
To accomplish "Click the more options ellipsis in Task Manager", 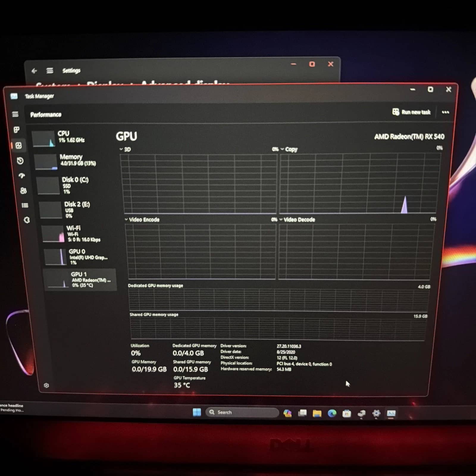I will coord(445,112).
